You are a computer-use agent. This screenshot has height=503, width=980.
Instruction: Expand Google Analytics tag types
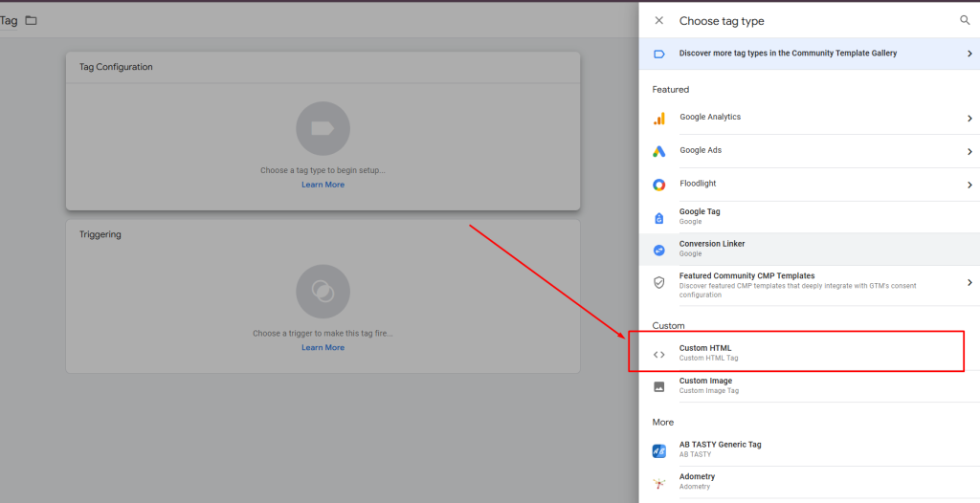click(969, 118)
